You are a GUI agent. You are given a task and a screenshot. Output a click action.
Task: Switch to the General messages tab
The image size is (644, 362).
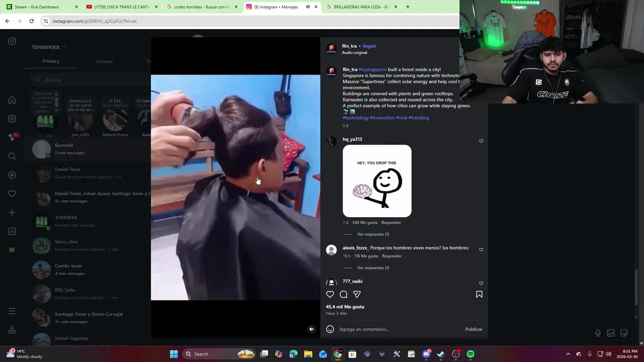(x=104, y=61)
